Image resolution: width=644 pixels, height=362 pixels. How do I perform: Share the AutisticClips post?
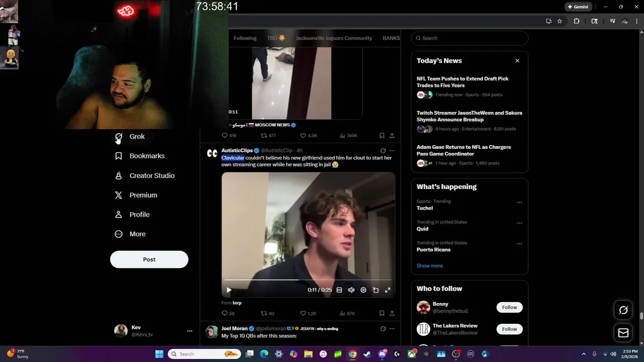(x=392, y=313)
